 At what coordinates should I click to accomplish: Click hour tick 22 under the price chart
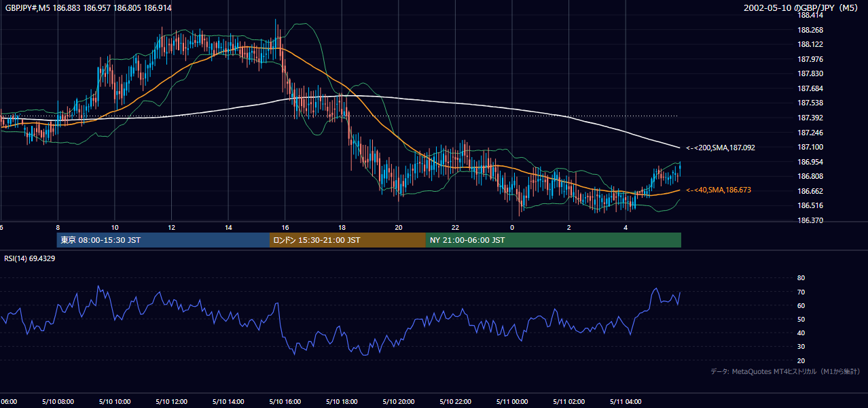(456, 228)
